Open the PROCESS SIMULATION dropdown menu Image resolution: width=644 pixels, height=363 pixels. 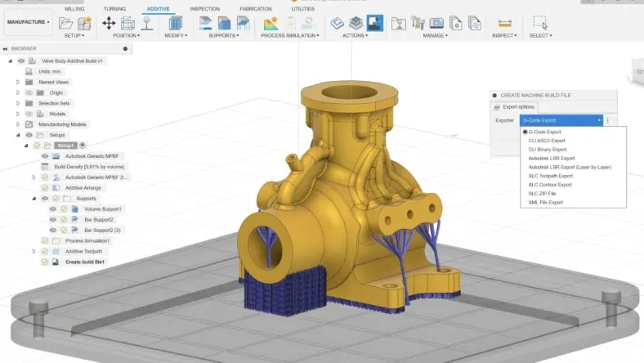pos(290,36)
